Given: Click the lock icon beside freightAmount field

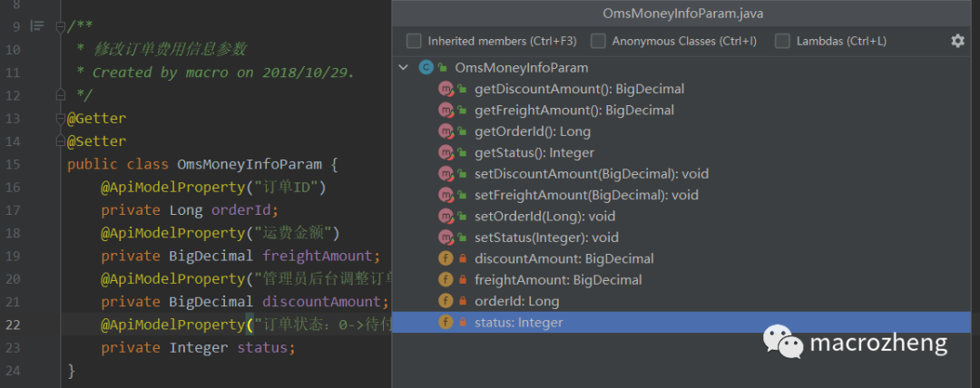Looking at the screenshot, I should point(463,280).
